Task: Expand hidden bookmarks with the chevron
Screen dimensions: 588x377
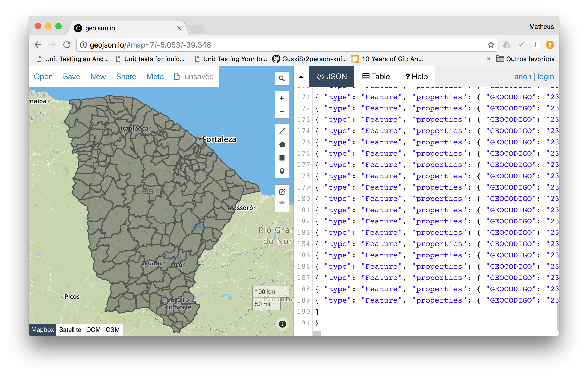Action: pyautogui.click(x=489, y=59)
